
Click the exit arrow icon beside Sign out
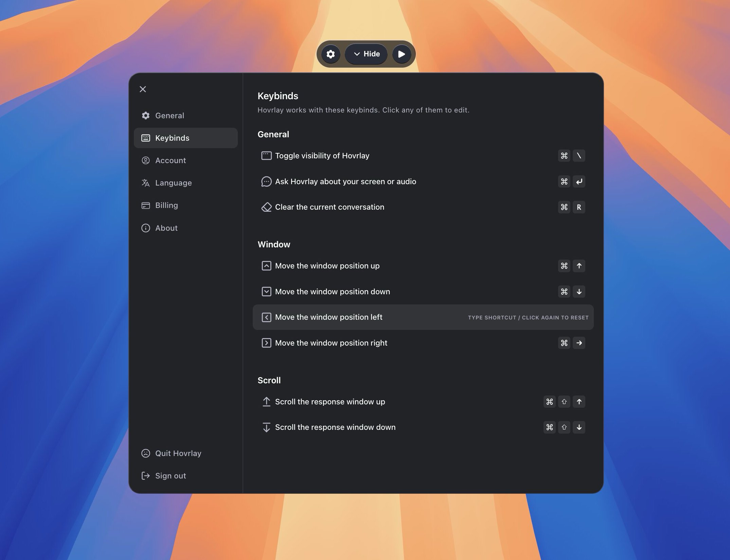click(145, 476)
